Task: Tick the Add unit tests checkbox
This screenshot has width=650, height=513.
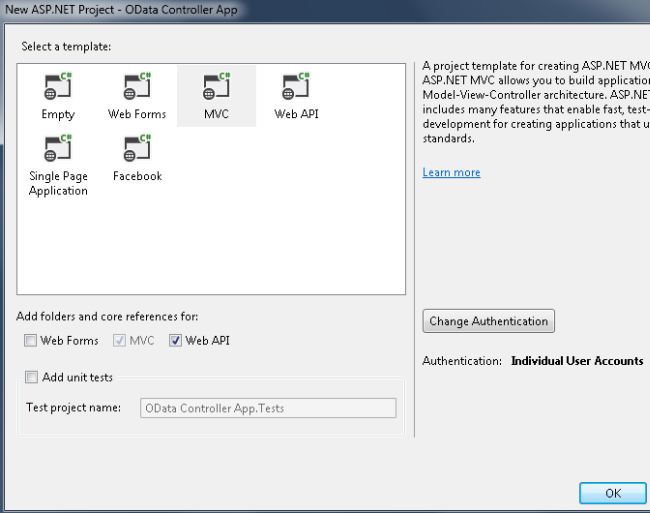Action: (31, 377)
